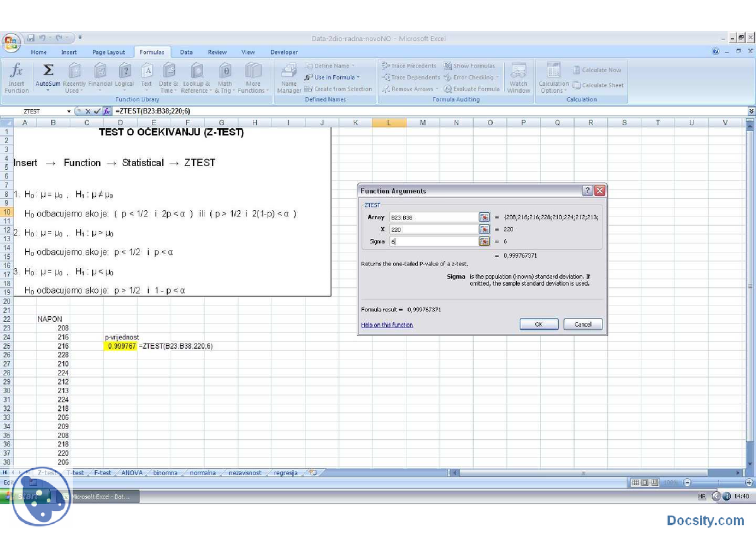Screen dimensions: 756x535
Task: Click the Trace Precedents icon
Action: click(x=410, y=66)
